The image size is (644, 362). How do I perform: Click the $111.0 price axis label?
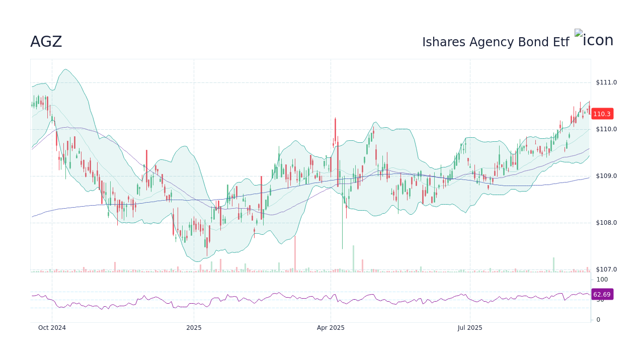606,82
